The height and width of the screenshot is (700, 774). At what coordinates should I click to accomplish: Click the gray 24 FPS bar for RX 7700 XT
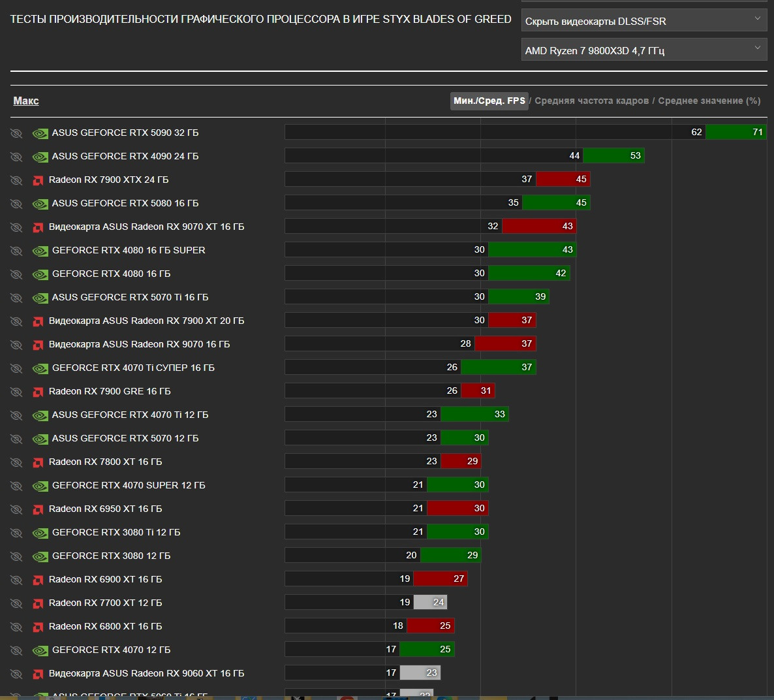430,602
